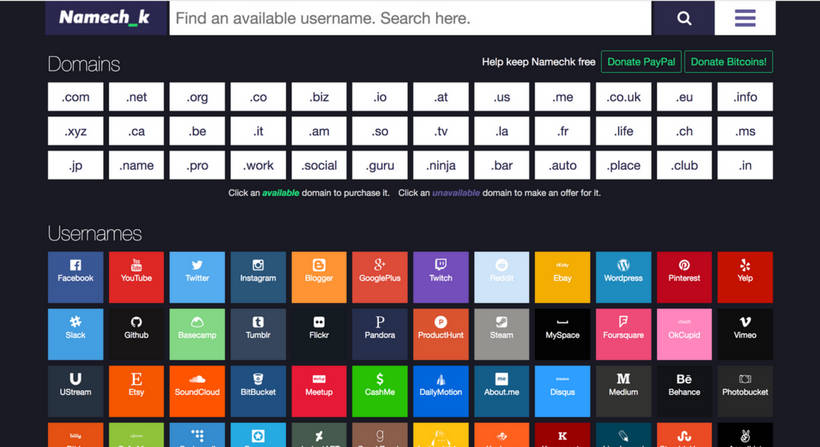Click the search magnifier icon
The width and height of the screenshot is (820, 447).
[684, 18]
